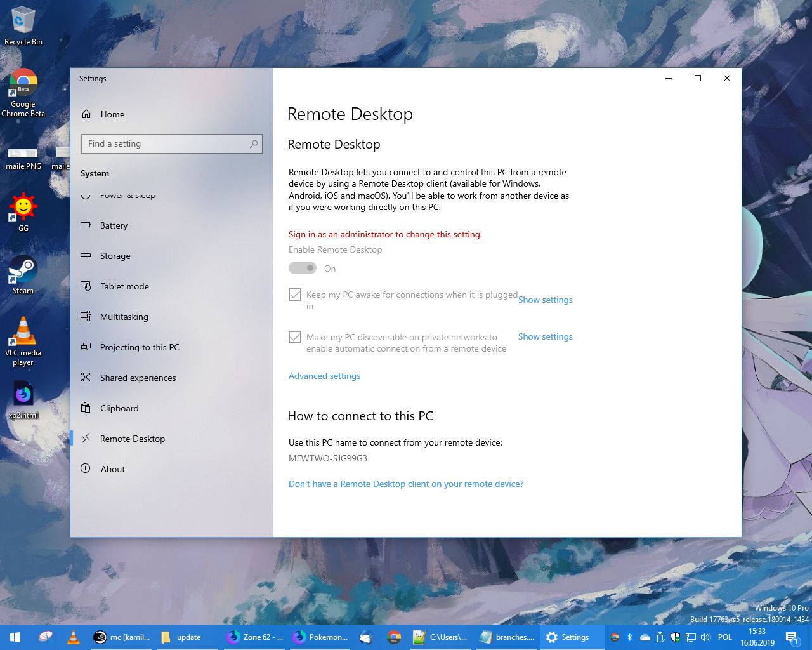812x650 pixels.
Task: Open Clipboard settings
Action: pos(119,408)
